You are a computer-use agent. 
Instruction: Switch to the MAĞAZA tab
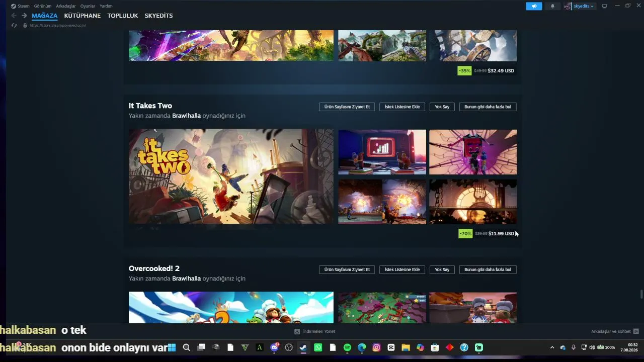45,16
